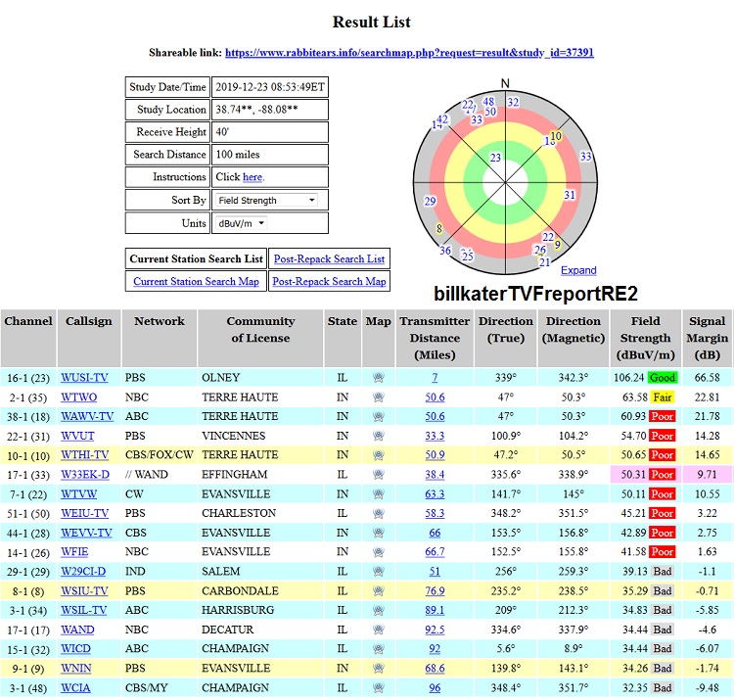This screenshot has width=734, height=700.
Task: Click station 23 marker on radar chart
Action: pos(495,158)
